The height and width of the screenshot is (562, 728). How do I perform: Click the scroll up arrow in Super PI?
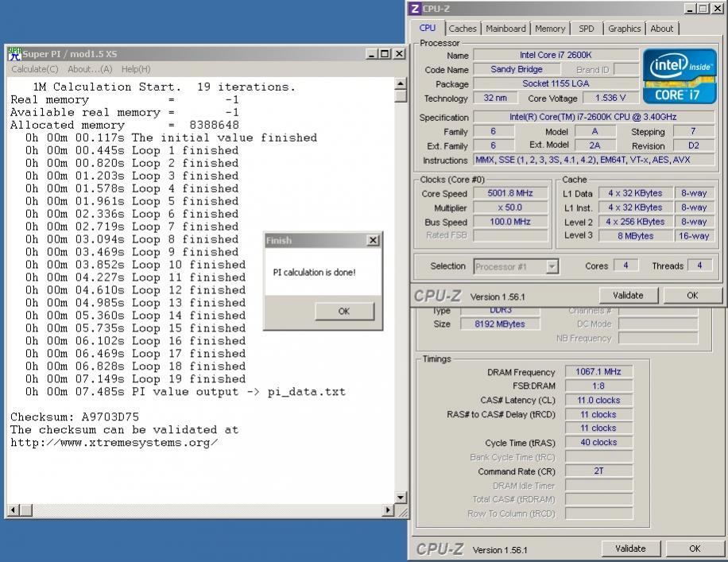coord(401,83)
